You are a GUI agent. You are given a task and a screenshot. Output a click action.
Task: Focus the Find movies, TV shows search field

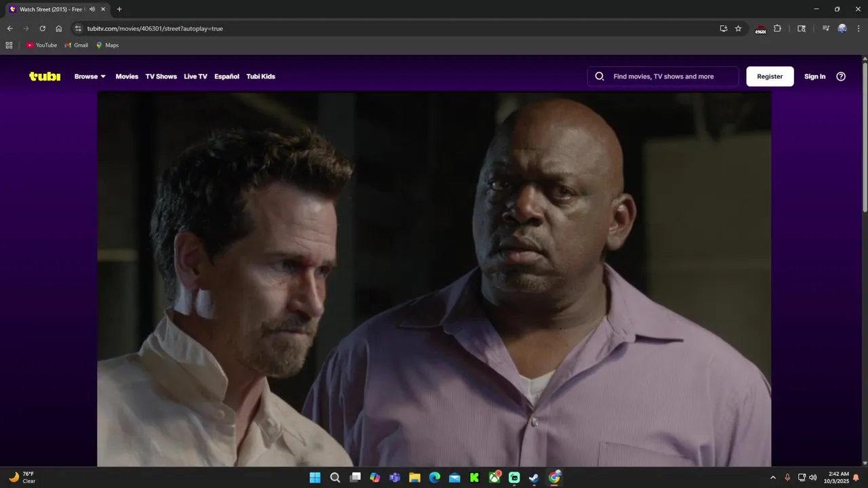point(663,77)
